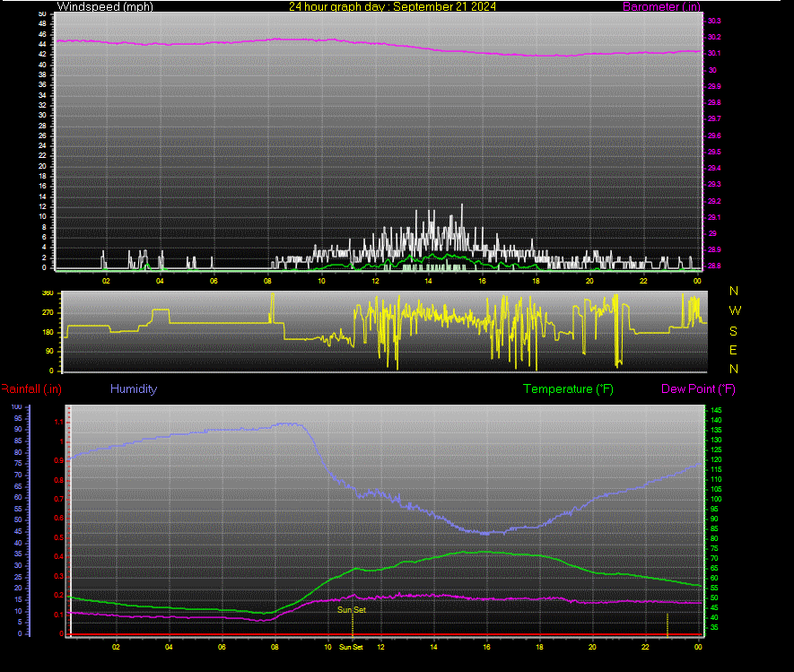Click the '75' humidity scale value
794x672 pixels.
[18, 463]
